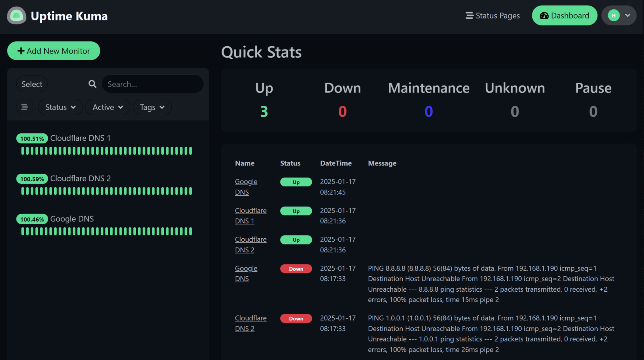Open the Active filter dropdown
This screenshot has height=360, width=644.
point(108,107)
